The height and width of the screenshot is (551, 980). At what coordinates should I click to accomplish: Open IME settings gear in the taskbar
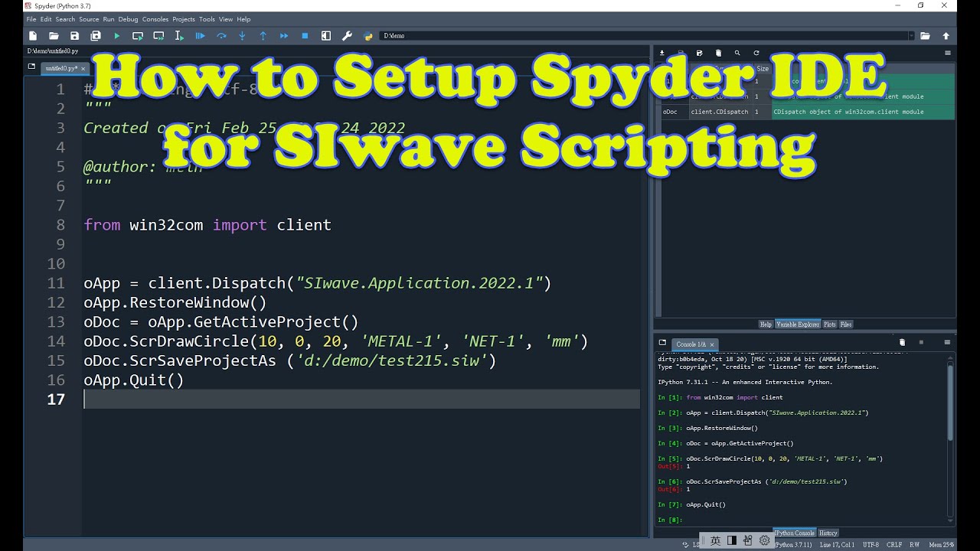tap(764, 541)
